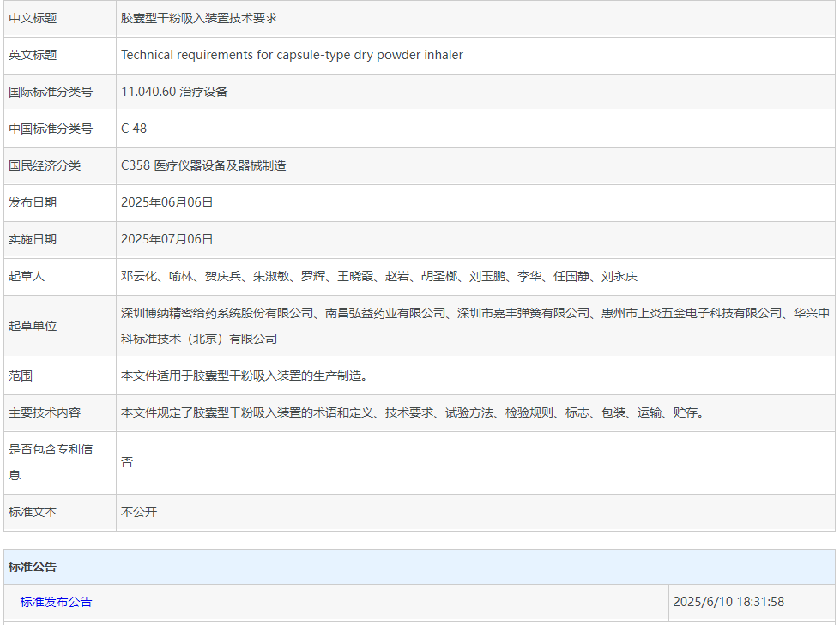
Task: Click the drafters name list starting with 邓云化
Action: (x=379, y=276)
